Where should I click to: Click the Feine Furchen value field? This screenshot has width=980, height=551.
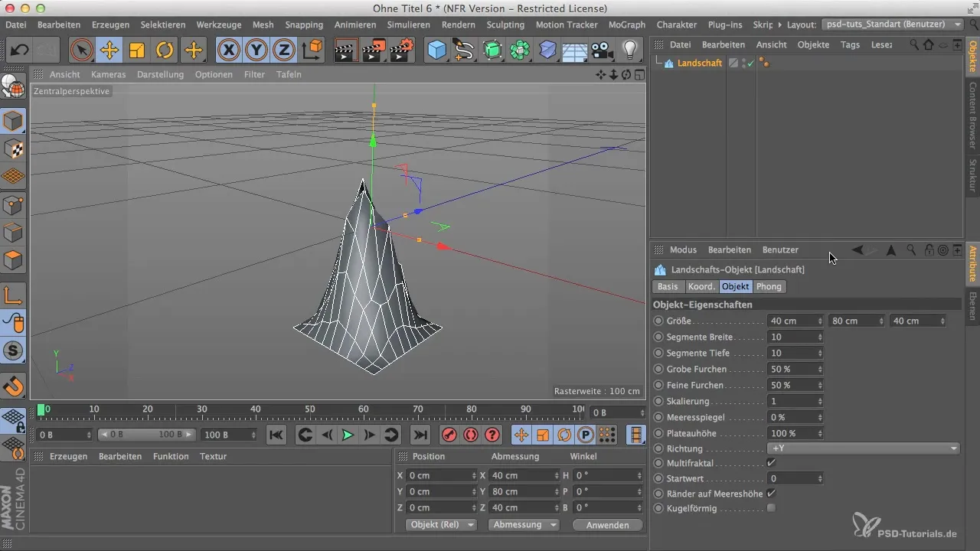coord(795,385)
